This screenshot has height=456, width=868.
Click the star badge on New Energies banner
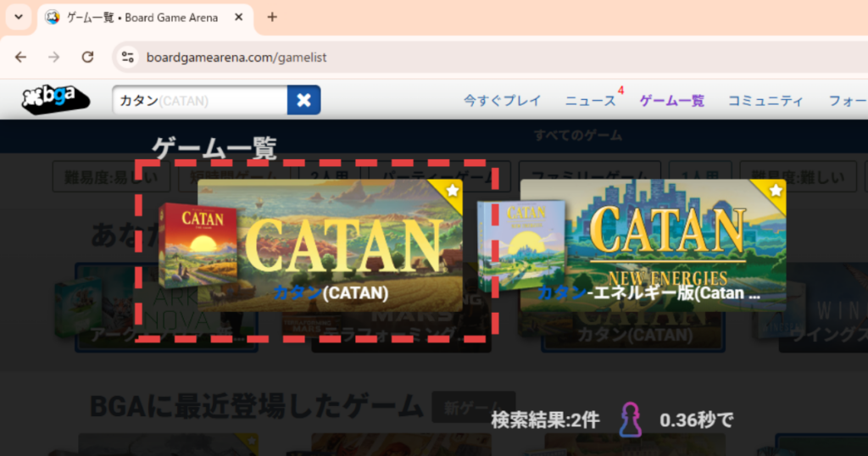(775, 191)
